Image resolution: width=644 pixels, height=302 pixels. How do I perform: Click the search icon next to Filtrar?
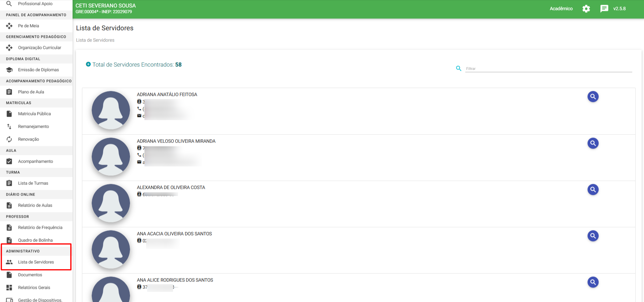click(x=459, y=68)
